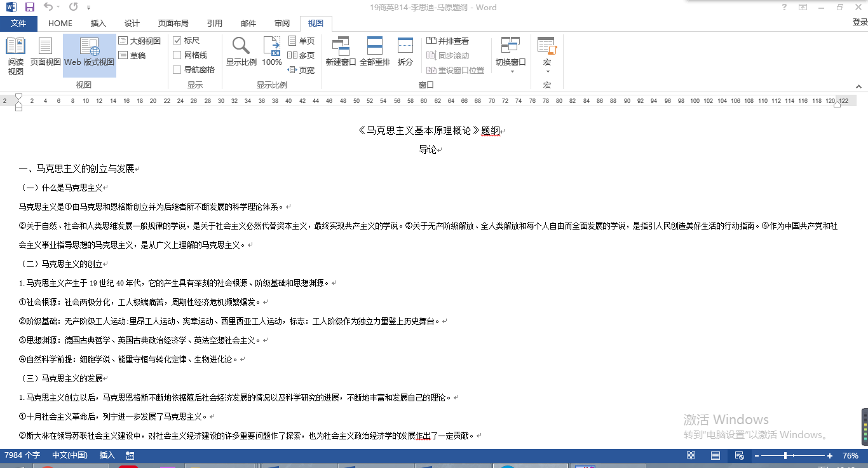
Task: Open the Zoom dialog (显示比例)
Action: 241,55
